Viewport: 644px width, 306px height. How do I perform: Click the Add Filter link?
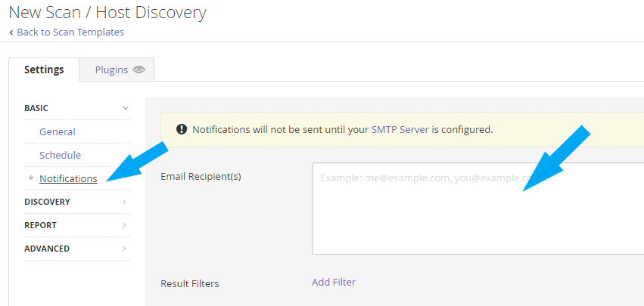click(334, 283)
